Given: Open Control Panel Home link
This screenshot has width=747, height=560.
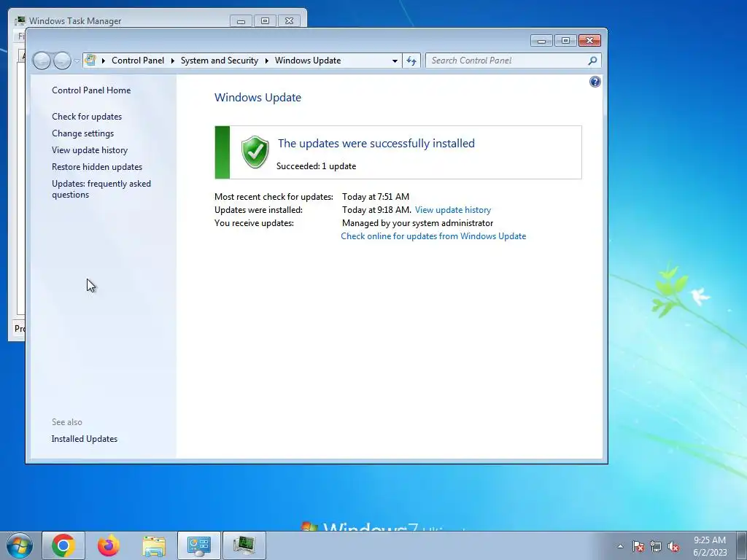Looking at the screenshot, I should 91,90.
